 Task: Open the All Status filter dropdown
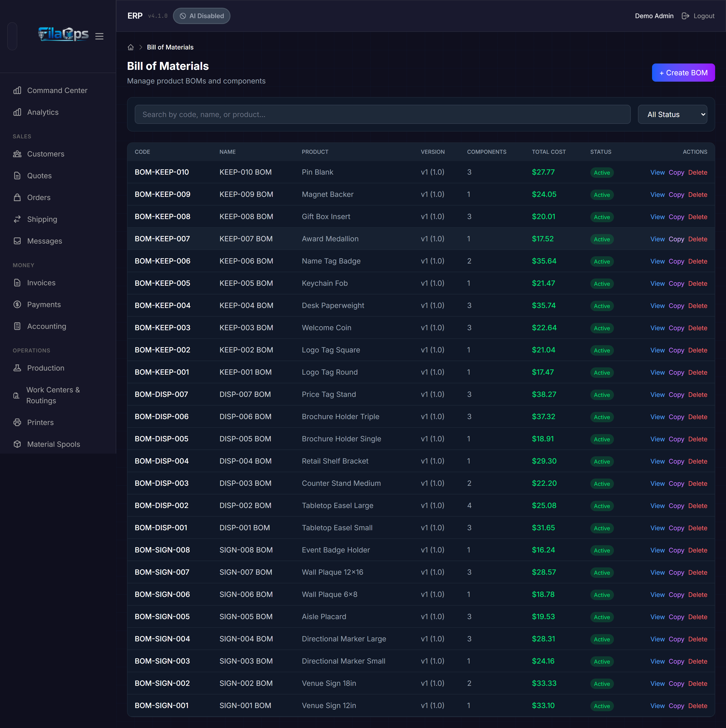[x=672, y=115]
